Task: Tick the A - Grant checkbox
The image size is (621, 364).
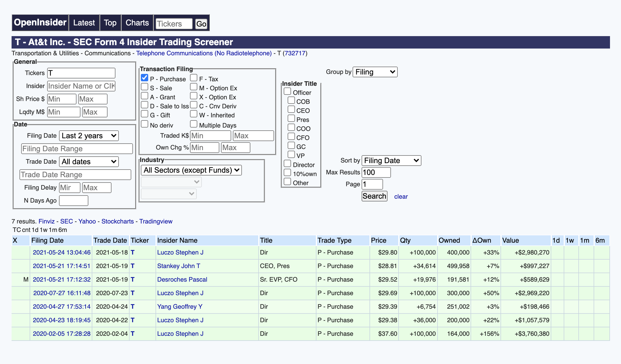Action: pyautogui.click(x=145, y=96)
